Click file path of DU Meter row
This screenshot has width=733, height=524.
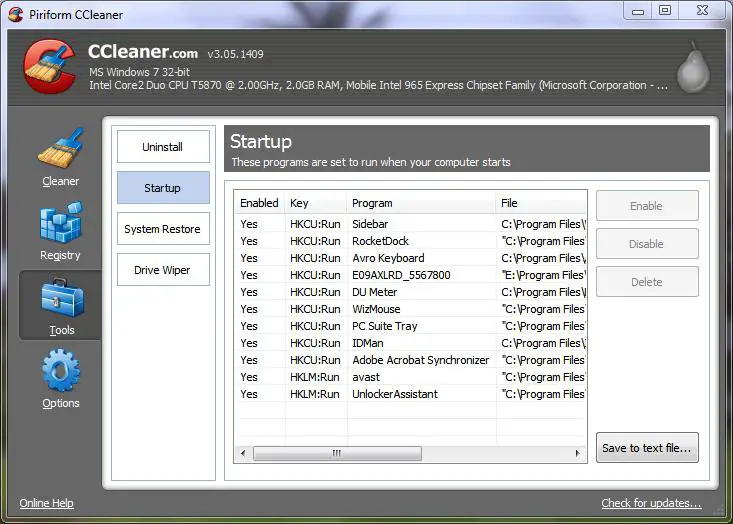point(543,292)
